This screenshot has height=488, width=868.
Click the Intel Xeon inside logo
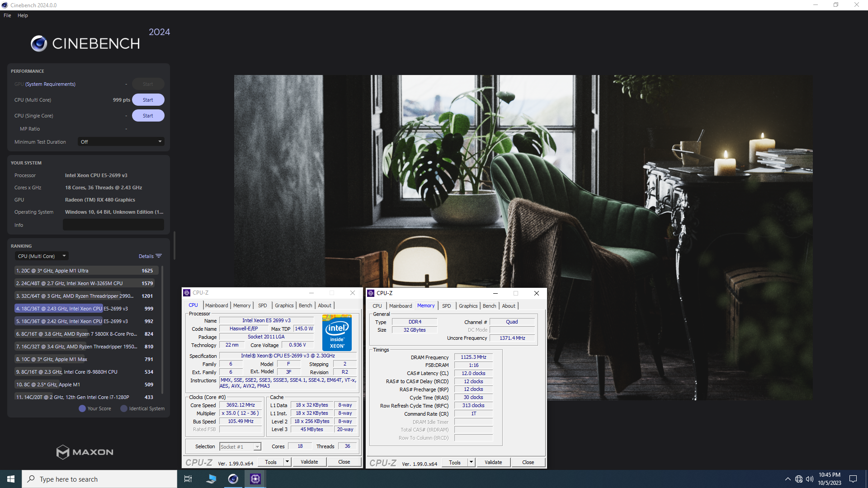(337, 333)
